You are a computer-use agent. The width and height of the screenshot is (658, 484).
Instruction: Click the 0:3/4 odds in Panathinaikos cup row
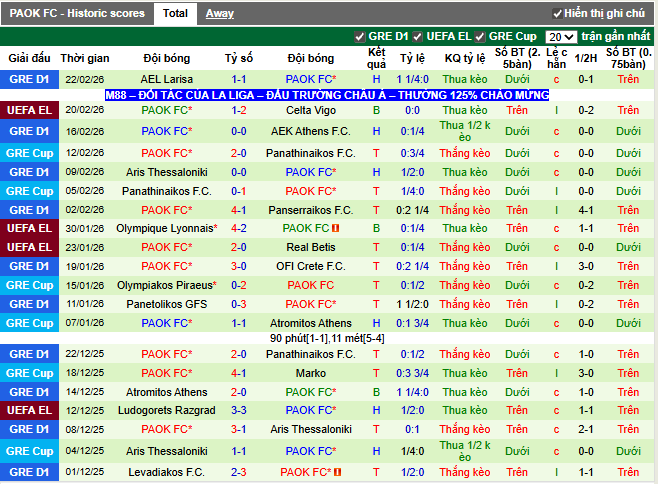click(413, 153)
